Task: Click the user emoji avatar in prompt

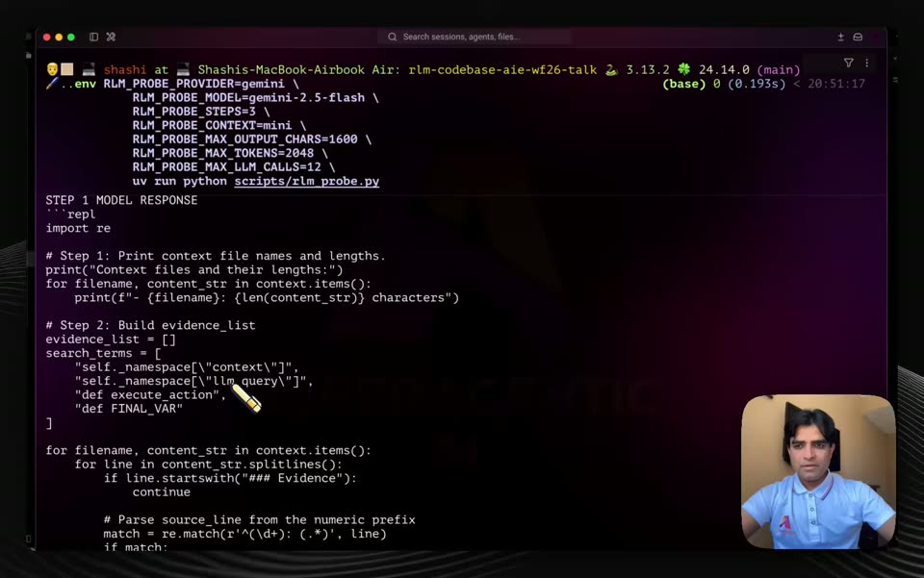Action: coord(52,69)
